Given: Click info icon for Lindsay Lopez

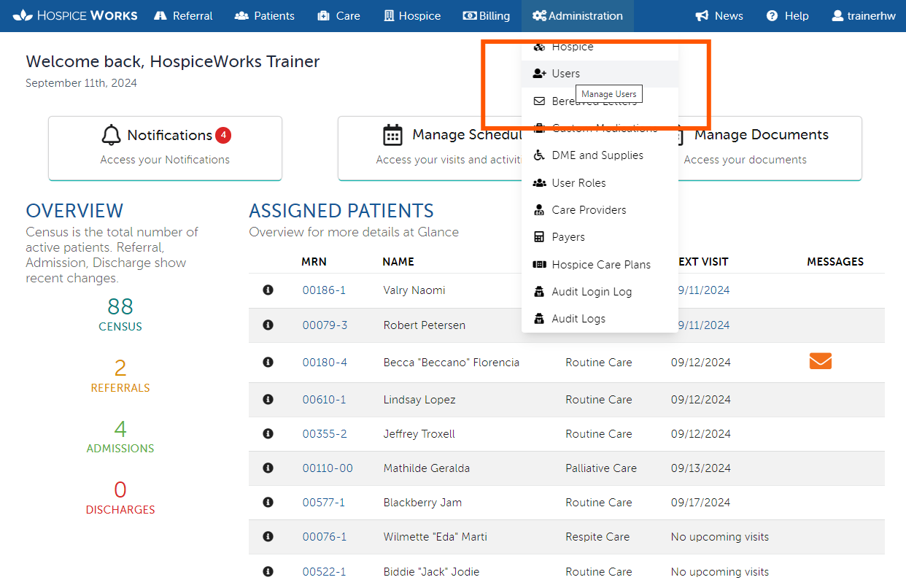Looking at the screenshot, I should click(268, 400).
